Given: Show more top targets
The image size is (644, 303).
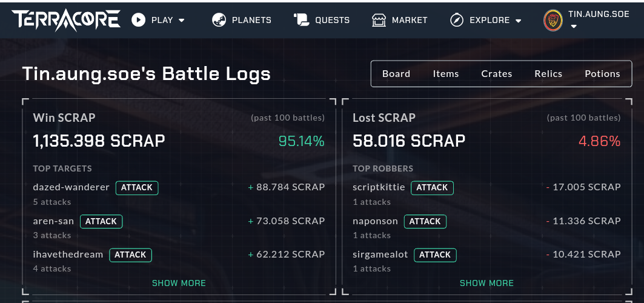Looking at the screenshot, I should (179, 283).
